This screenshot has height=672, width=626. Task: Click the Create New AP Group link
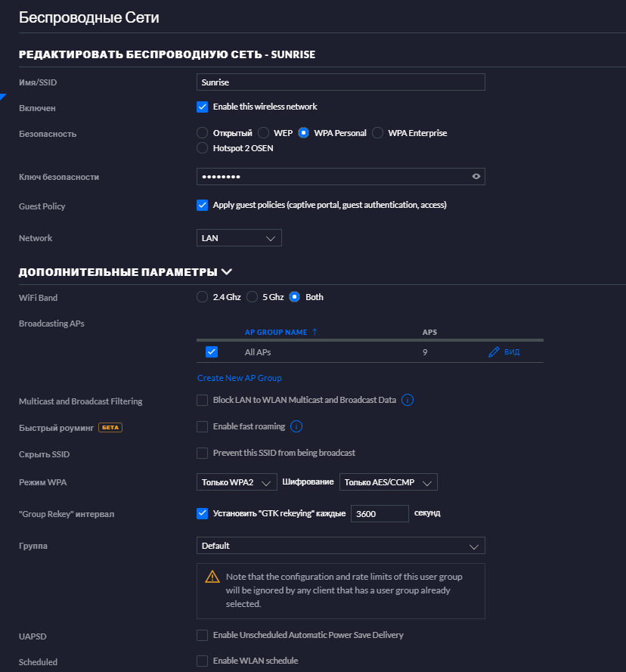[x=239, y=378]
